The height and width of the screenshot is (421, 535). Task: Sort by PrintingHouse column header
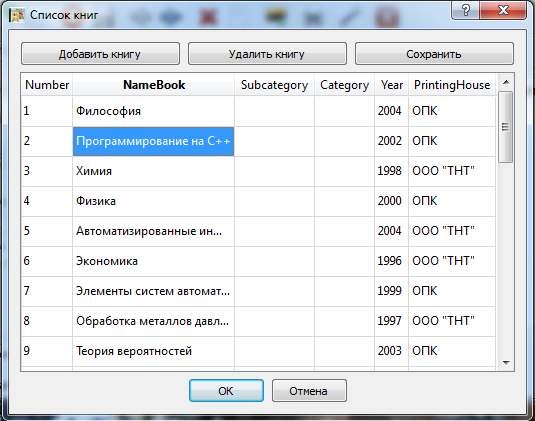point(452,85)
